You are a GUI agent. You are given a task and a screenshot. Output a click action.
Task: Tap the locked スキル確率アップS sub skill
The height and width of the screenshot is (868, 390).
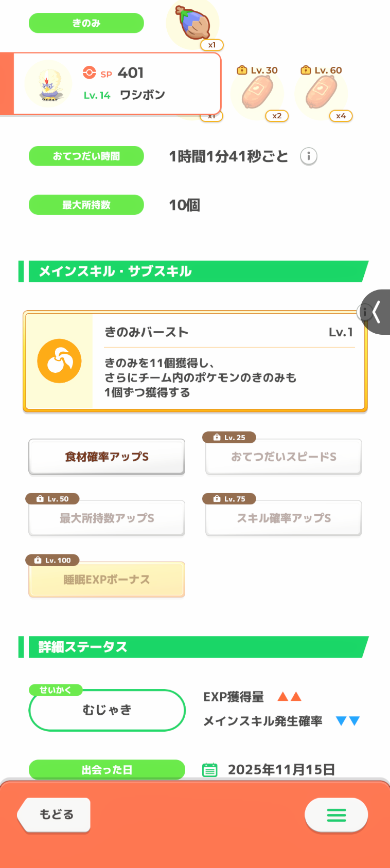point(283,518)
